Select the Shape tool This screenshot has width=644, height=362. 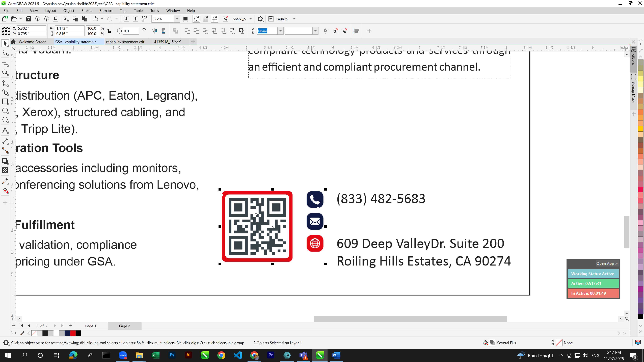(5, 53)
